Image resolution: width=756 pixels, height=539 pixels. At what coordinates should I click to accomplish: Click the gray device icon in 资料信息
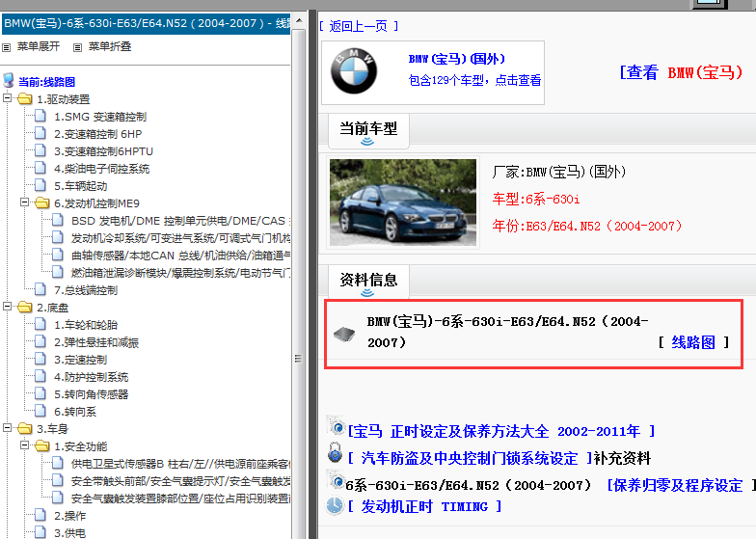tap(344, 334)
